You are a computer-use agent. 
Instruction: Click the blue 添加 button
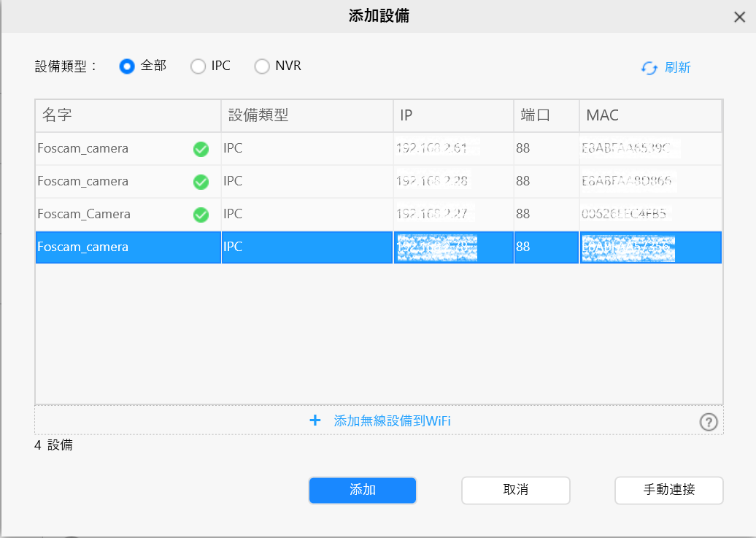click(x=363, y=491)
